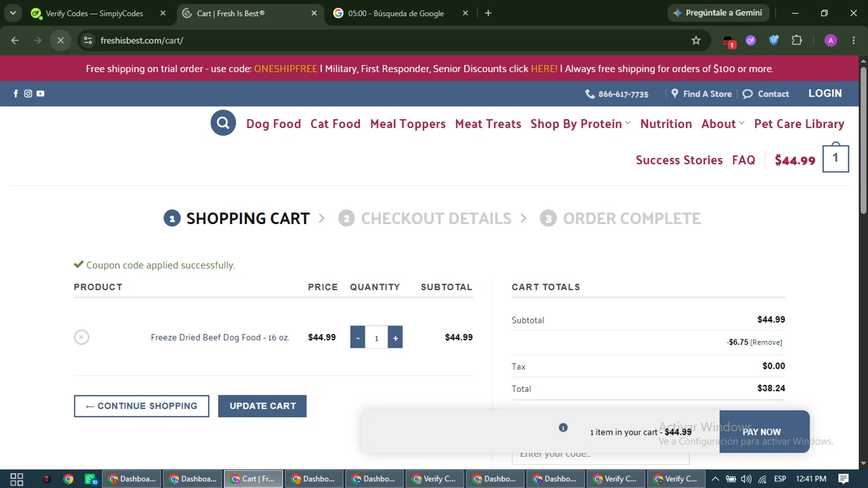Remove Freeze Dried Beef Dog Food from cart
This screenshot has width=868, height=488.
[x=82, y=337]
